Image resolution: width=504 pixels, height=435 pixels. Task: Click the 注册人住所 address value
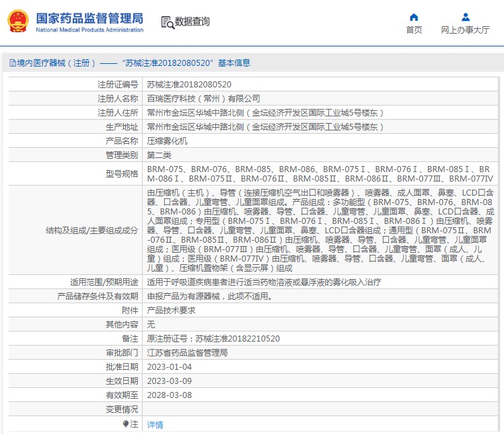266,113
